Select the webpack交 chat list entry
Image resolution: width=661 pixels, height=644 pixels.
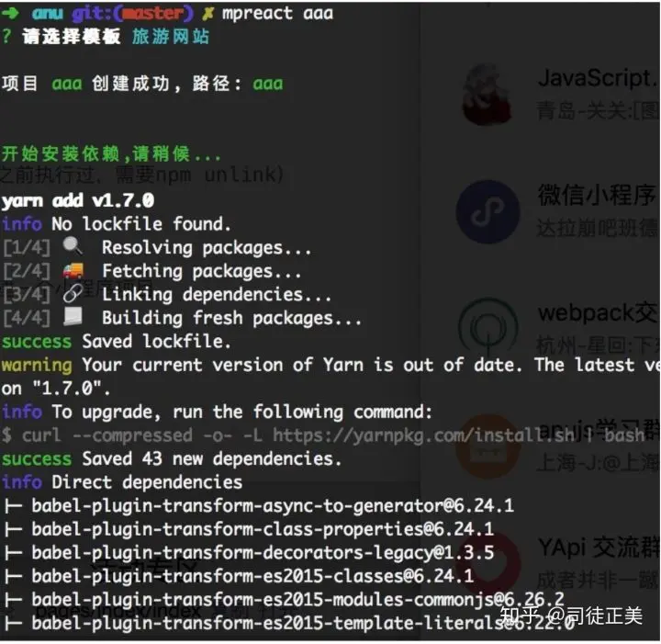pos(559,329)
